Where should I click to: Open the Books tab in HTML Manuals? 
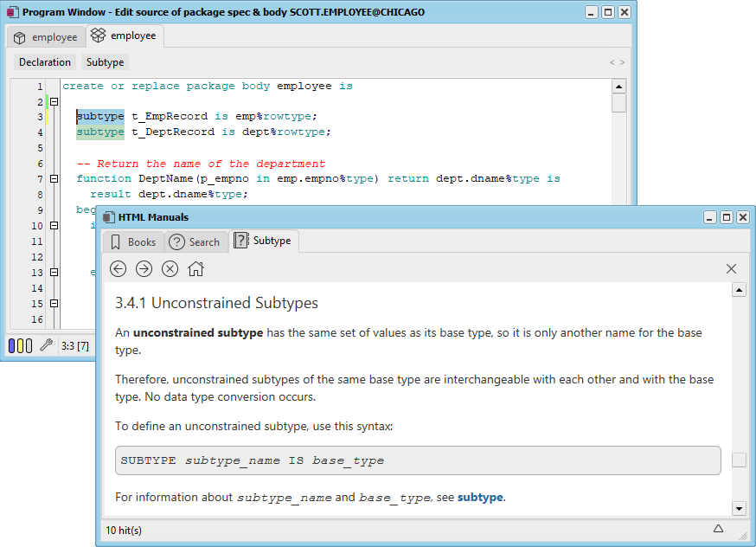(133, 241)
